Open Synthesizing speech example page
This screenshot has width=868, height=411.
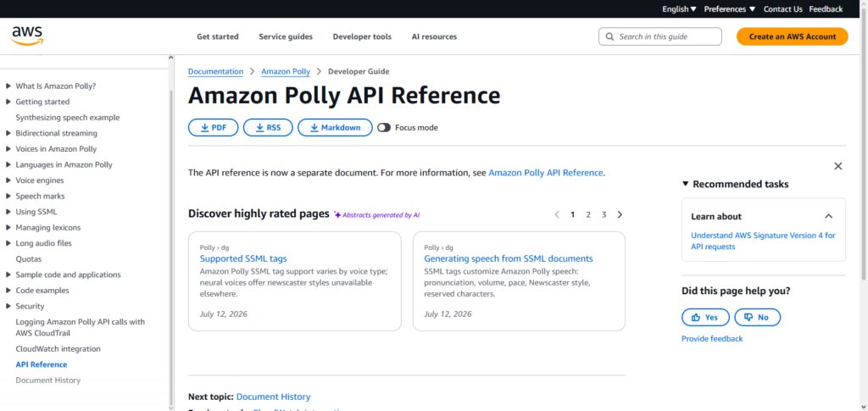pos(68,117)
